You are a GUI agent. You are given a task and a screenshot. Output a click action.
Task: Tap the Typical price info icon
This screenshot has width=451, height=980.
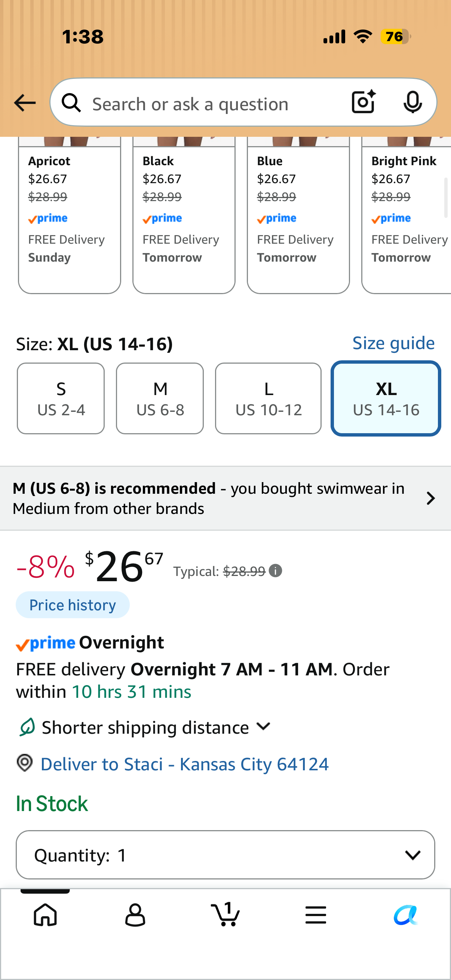(x=275, y=570)
